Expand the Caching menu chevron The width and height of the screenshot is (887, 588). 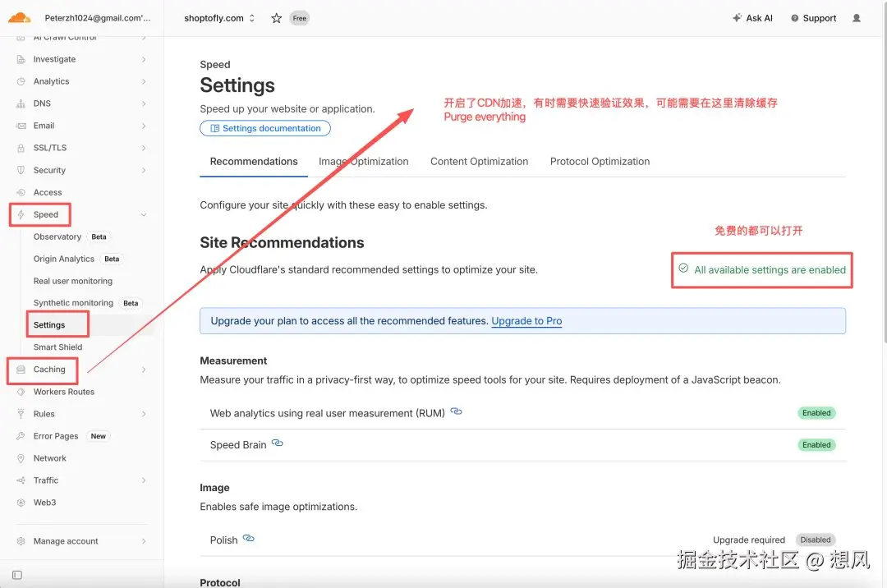pyautogui.click(x=144, y=370)
